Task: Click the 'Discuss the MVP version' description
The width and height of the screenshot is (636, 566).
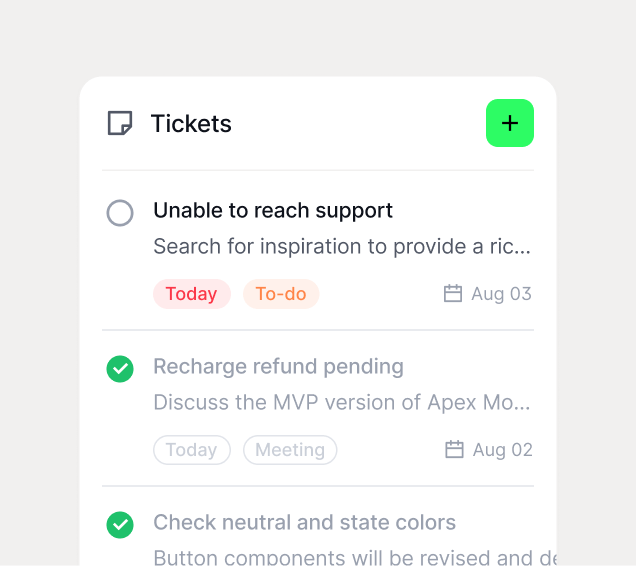Action: click(342, 402)
